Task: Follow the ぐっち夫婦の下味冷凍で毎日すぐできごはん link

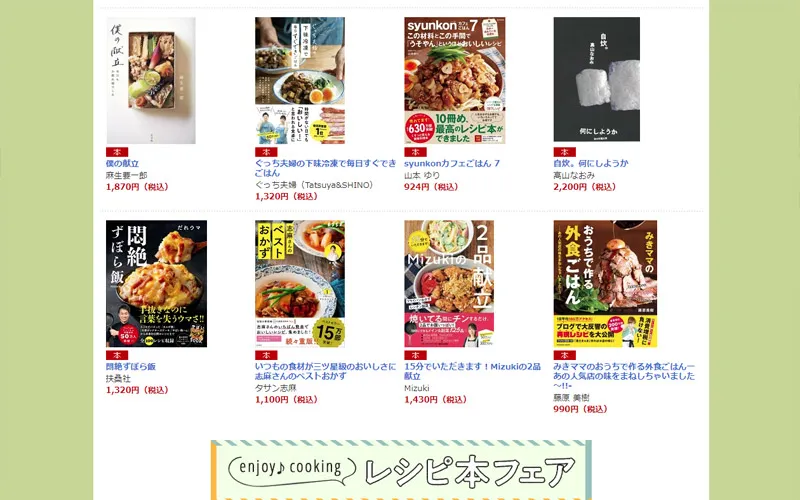Action: 326,168
